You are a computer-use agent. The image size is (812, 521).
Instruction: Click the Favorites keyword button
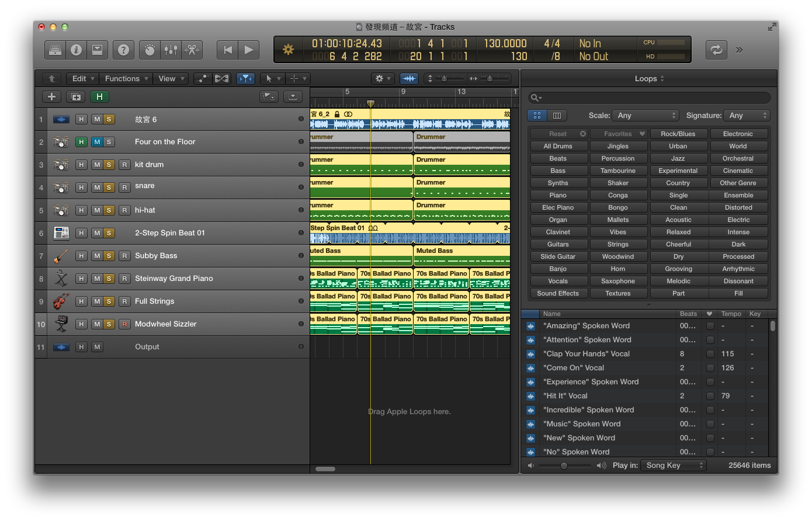(x=619, y=133)
